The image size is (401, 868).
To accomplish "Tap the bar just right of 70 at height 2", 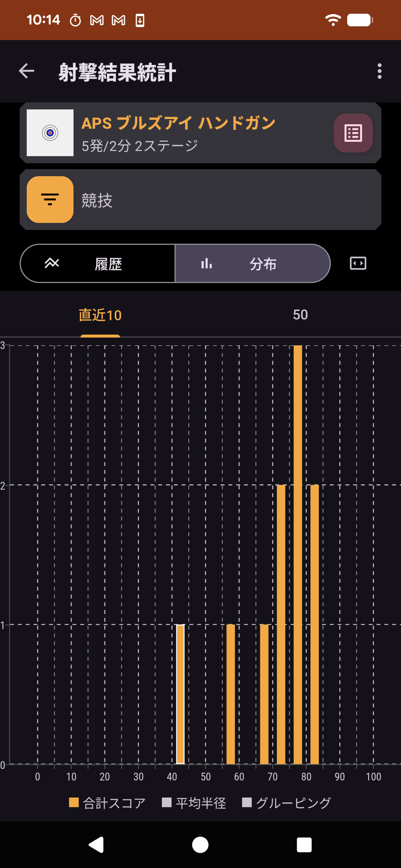I will tap(281, 624).
